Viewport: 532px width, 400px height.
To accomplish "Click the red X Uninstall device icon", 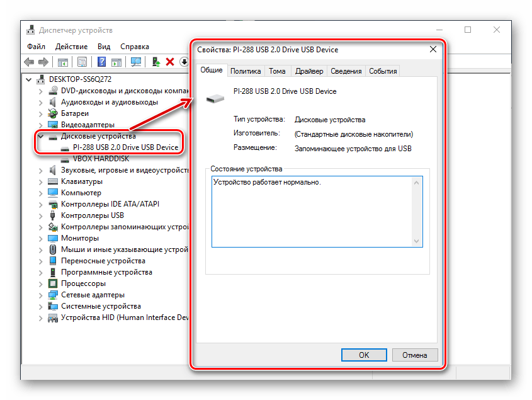I will click(x=170, y=62).
